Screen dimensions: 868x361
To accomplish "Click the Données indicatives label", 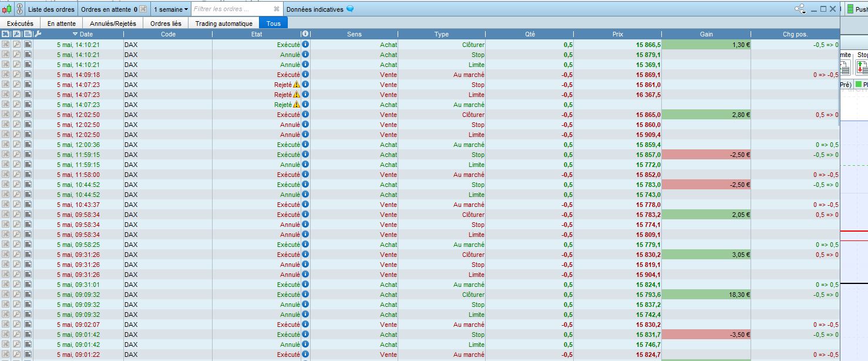I will pos(315,9).
